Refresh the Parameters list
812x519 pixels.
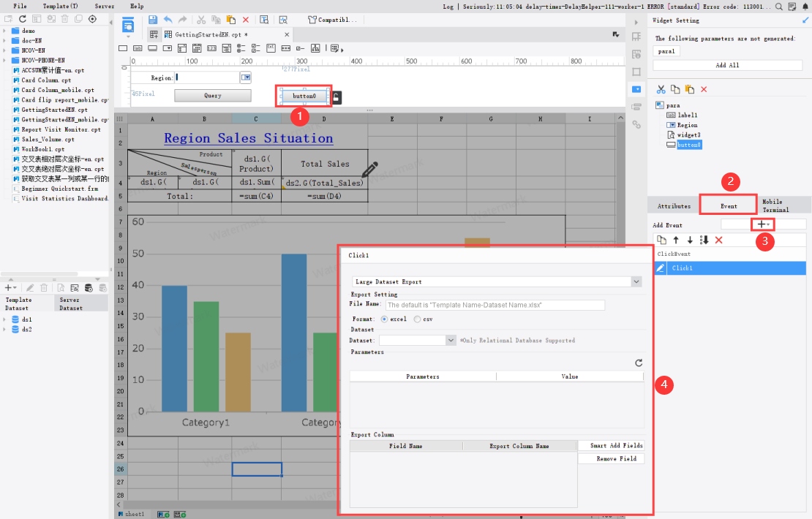tap(639, 363)
